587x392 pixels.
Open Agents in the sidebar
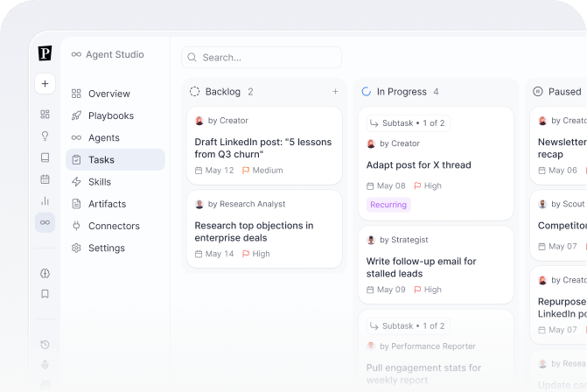coord(115,137)
